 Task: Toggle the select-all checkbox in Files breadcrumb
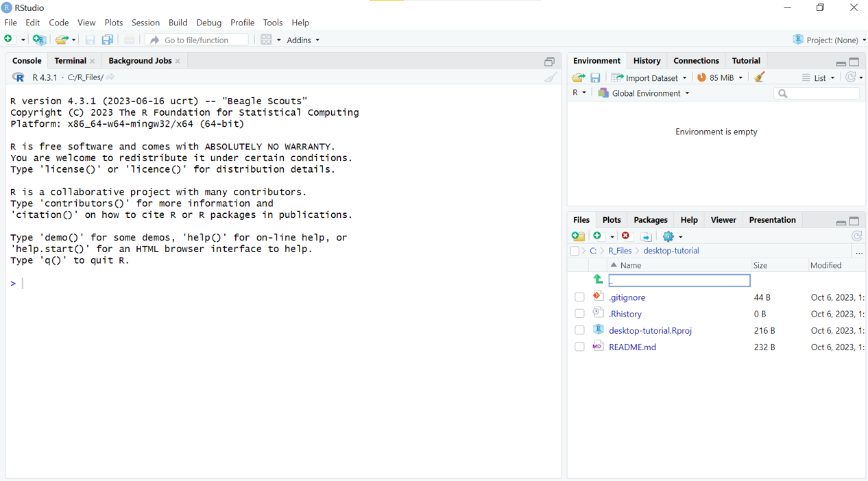point(575,251)
